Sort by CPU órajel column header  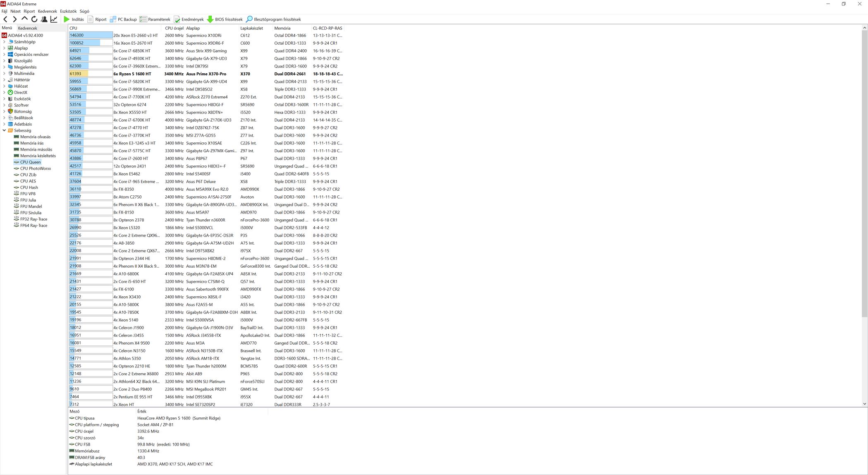coord(174,28)
